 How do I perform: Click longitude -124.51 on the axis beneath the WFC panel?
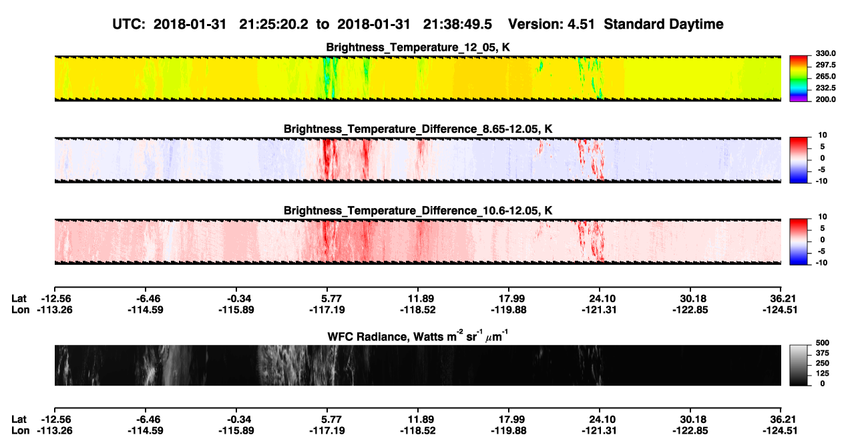click(x=781, y=430)
